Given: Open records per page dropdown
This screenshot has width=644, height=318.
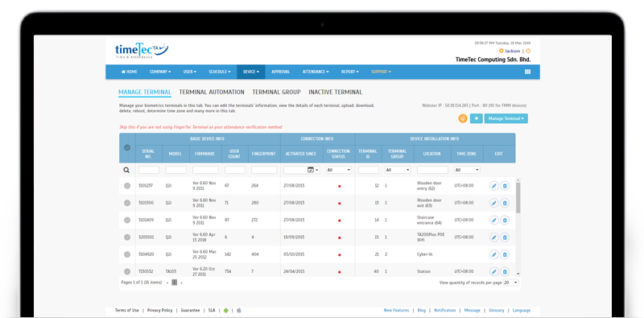Looking at the screenshot, I should click(x=511, y=283).
